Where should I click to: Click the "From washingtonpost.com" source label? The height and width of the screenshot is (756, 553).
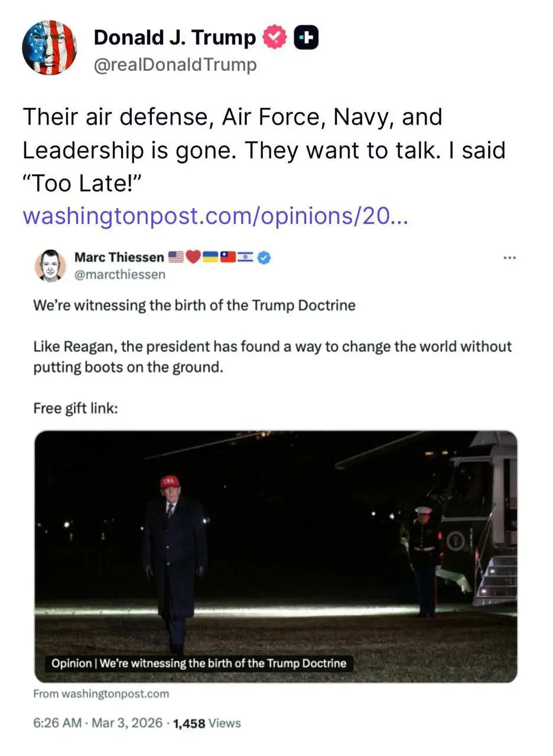(x=101, y=694)
